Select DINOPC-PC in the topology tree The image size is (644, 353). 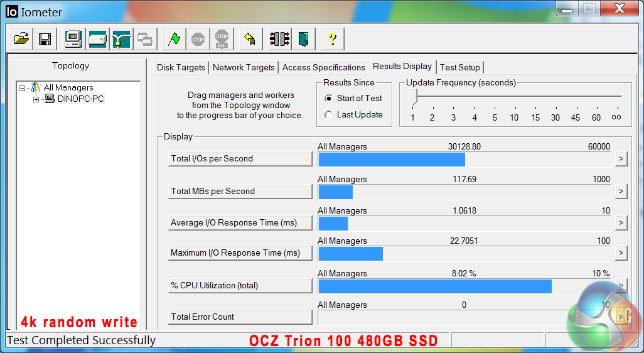81,99
